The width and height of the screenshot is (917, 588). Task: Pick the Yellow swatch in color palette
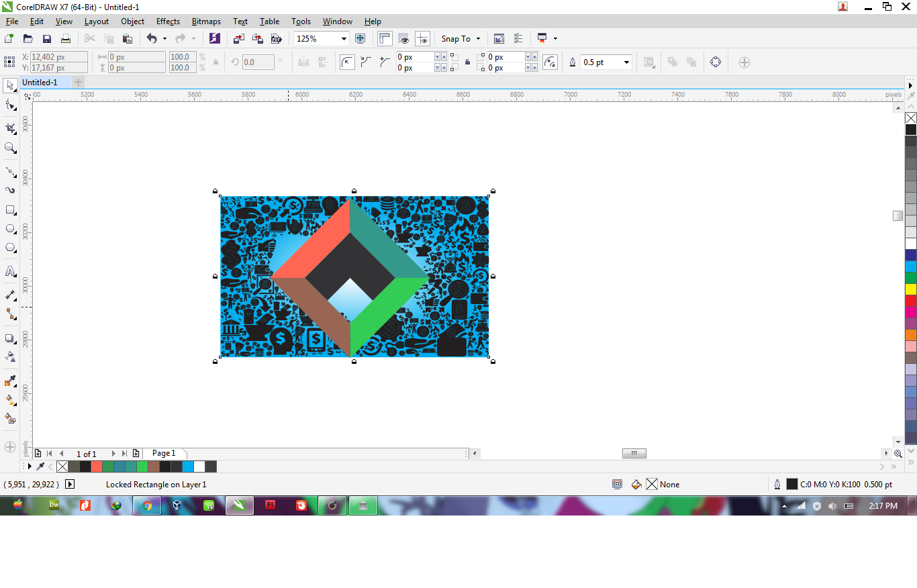911,289
